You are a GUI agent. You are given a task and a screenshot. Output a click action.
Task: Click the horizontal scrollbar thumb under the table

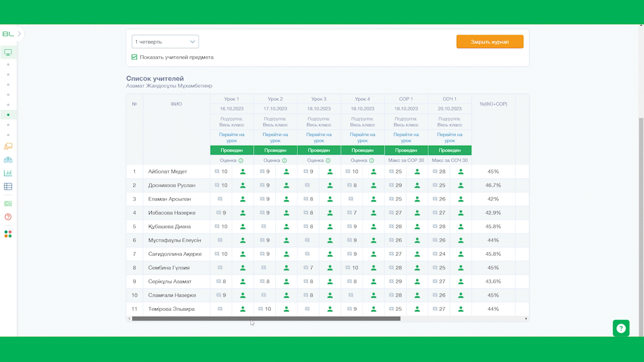tap(266, 319)
